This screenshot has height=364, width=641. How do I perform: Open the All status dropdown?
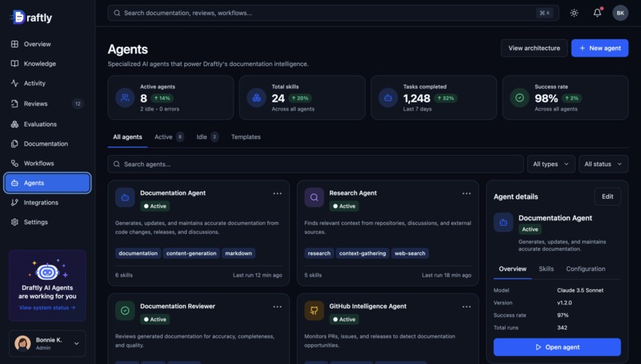pyautogui.click(x=603, y=165)
